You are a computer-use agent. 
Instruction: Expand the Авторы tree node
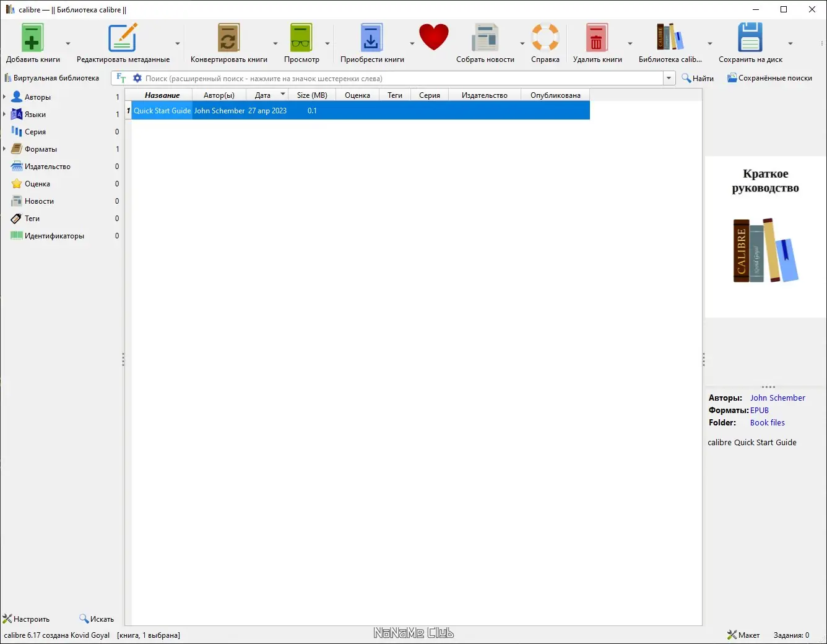[x=4, y=97]
